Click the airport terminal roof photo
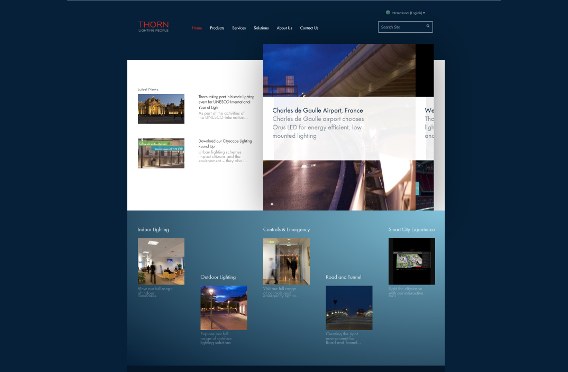This screenshot has height=372, width=568. 339,70
